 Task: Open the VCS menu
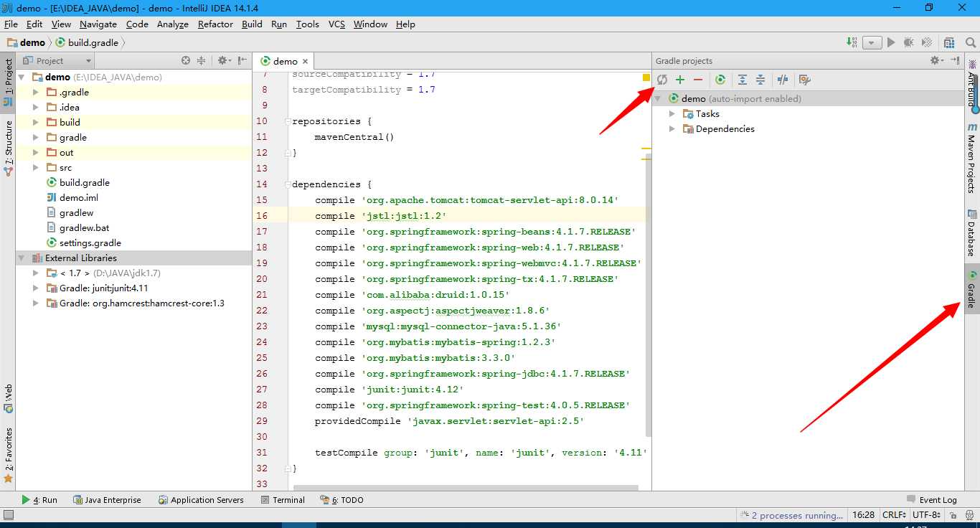336,24
